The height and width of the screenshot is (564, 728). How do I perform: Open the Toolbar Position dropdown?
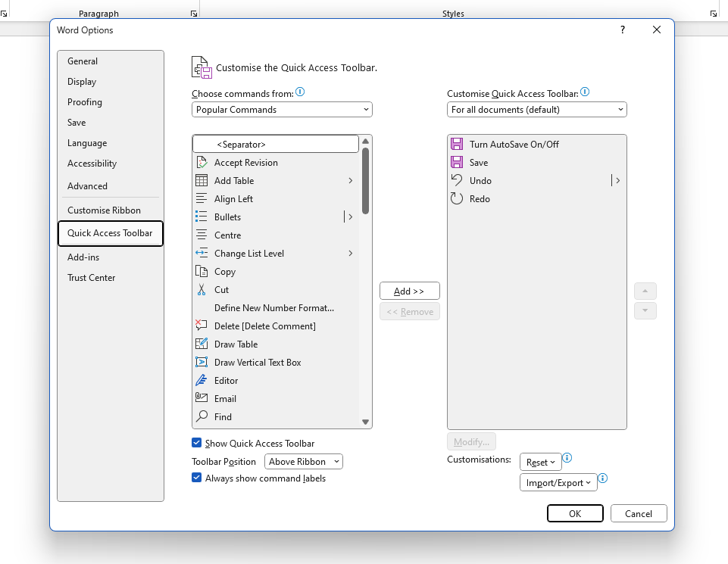tap(304, 462)
